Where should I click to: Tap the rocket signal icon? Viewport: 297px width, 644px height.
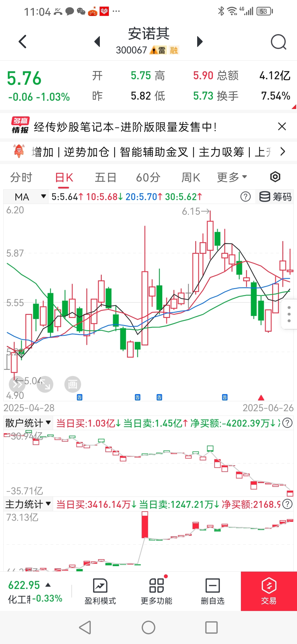pos(19,151)
